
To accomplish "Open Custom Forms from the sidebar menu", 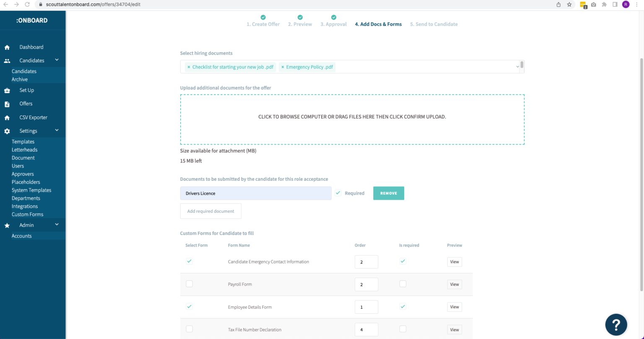I will click(27, 214).
